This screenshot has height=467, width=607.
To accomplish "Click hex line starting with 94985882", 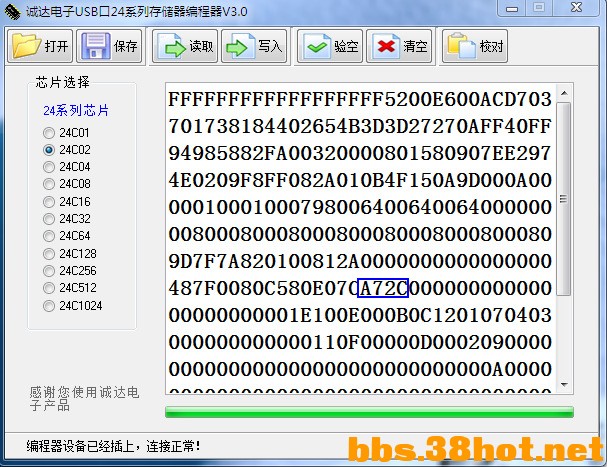I will pyautogui.click(x=360, y=153).
